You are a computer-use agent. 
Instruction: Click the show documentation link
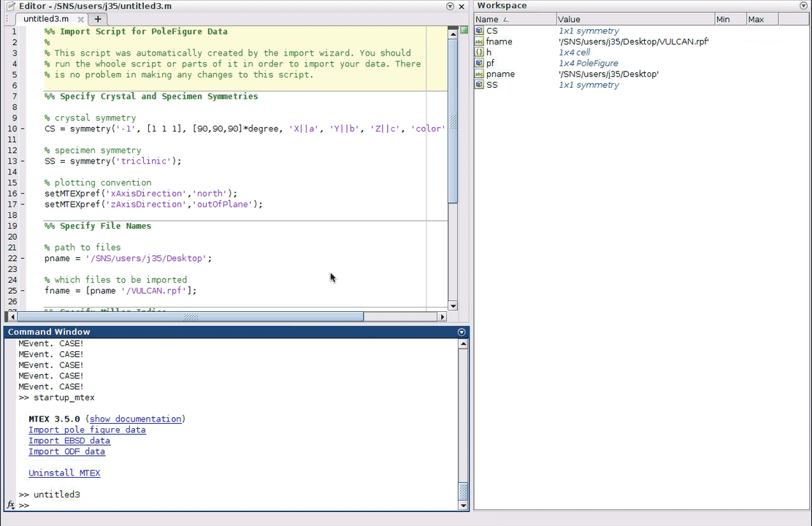(x=135, y=419)
